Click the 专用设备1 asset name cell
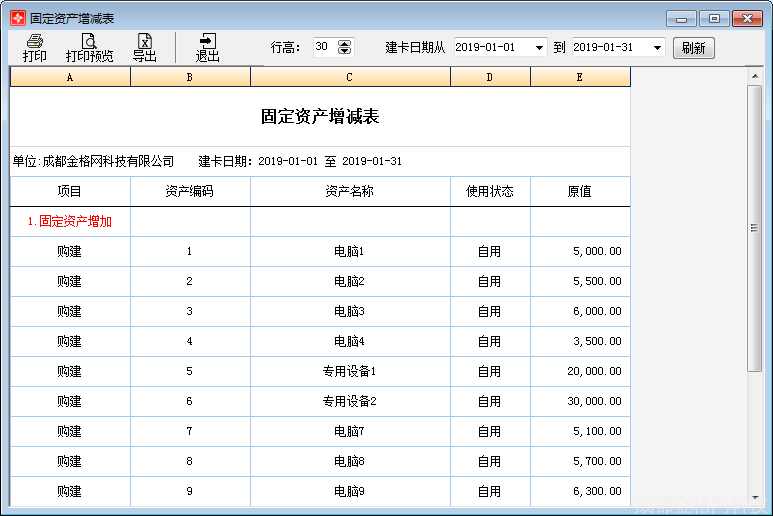This screenshot has width=773, height=516. click(350, 372)
